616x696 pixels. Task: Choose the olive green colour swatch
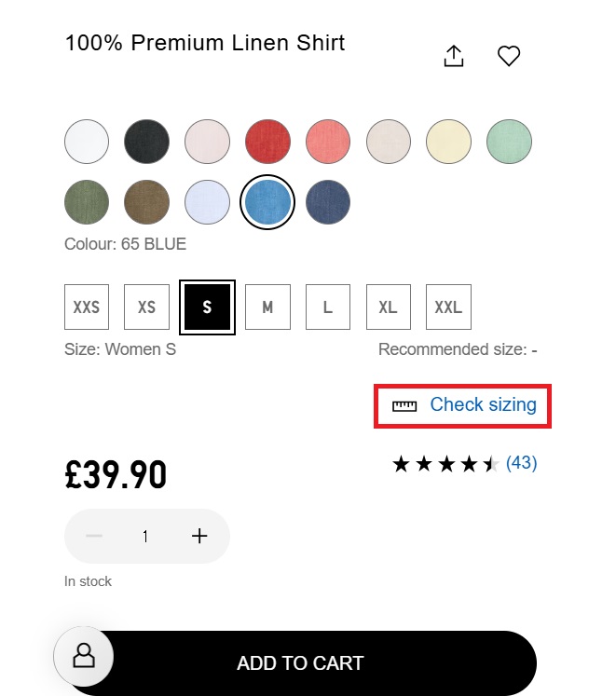[87, 202]
